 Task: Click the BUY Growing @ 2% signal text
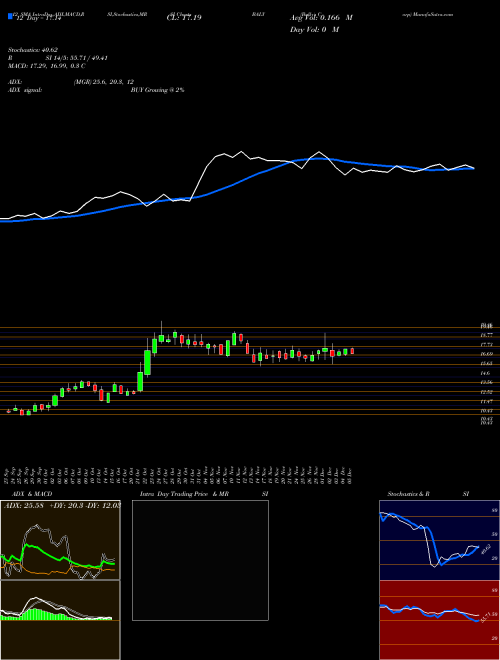click(157, 90)
